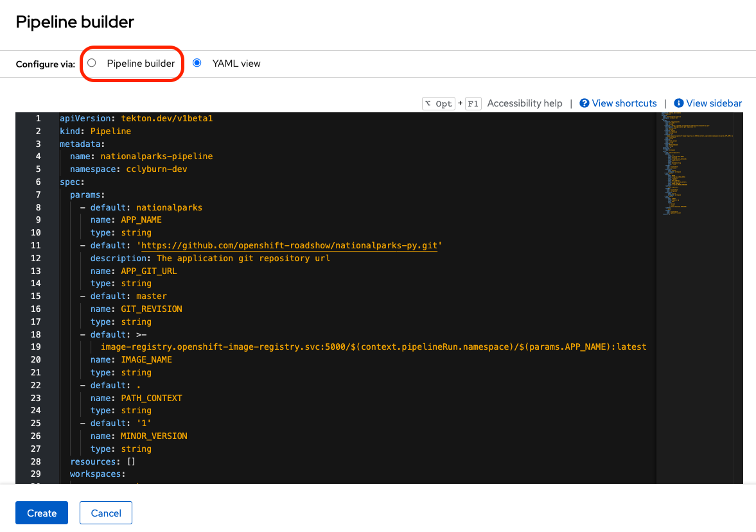Click the image-registry path on line 19
Screen dimensions: 756x532
373,347
